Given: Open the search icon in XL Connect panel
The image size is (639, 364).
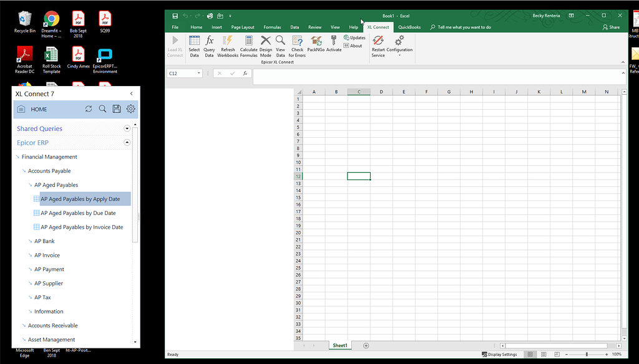Looking at the screenshot, I should click(x=102, y=108).
